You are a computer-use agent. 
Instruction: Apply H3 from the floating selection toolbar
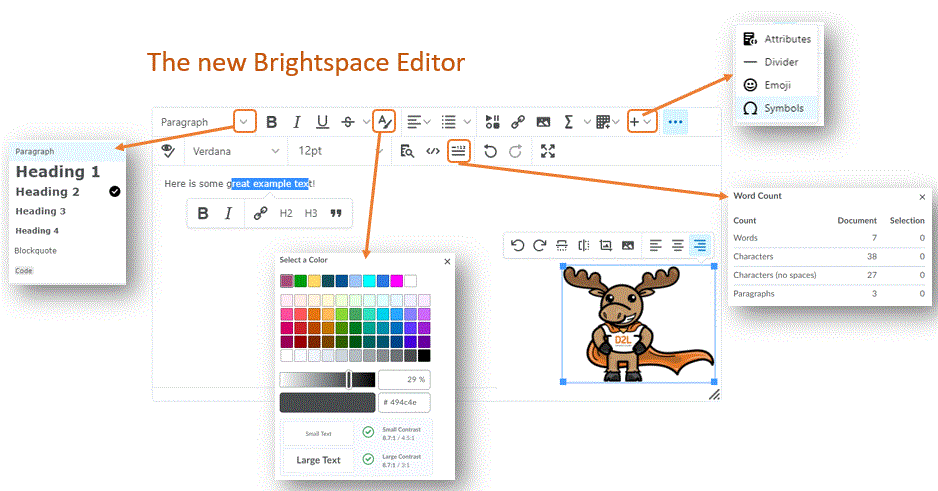(x=311, y=214)
